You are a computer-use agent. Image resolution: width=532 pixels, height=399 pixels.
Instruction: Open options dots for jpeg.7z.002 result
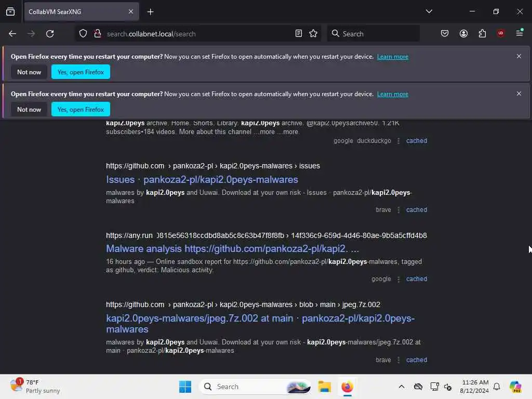point(398,360)
